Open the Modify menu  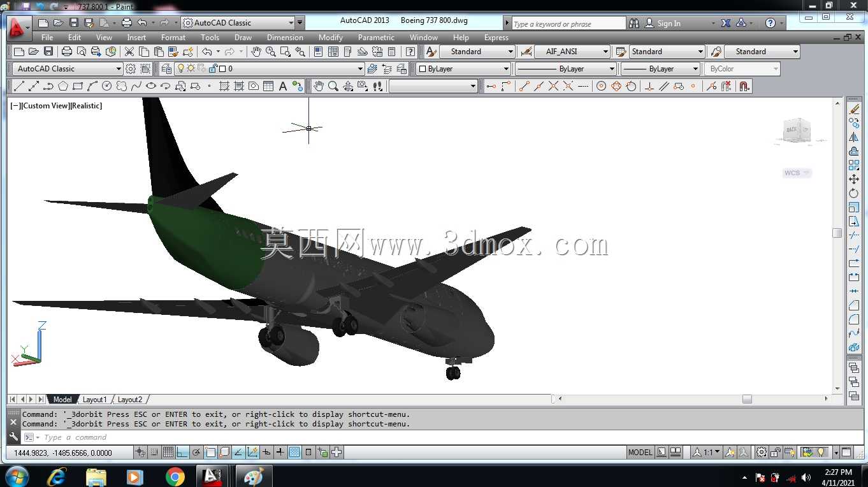pos(331,38)
